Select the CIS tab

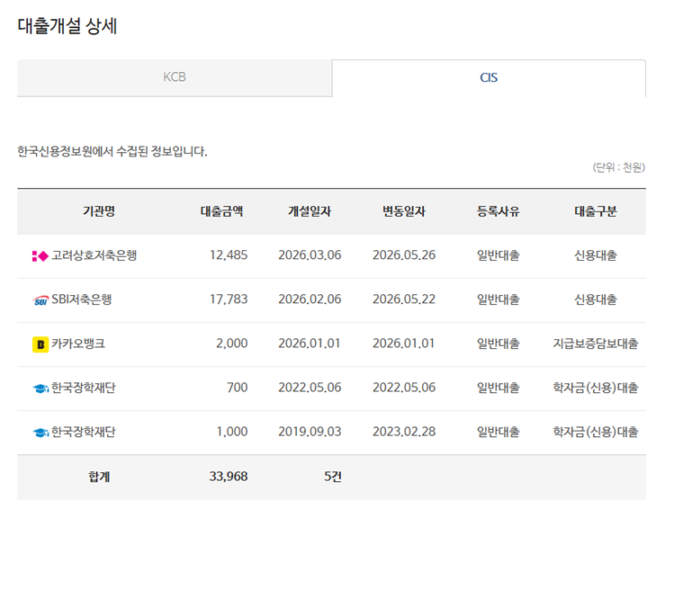point(489,77)
